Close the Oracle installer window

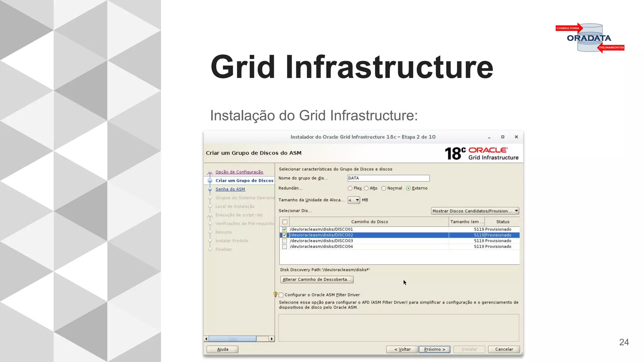(516, 137)
